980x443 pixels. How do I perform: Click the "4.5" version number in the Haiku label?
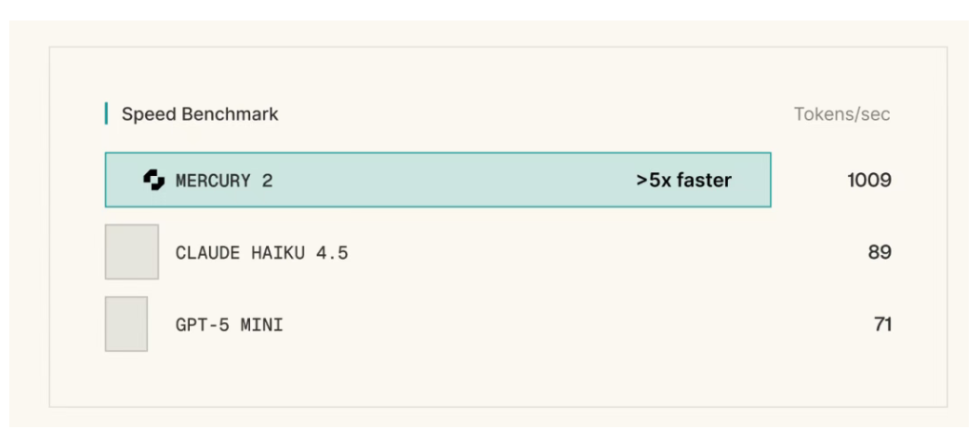click(332, 252)
